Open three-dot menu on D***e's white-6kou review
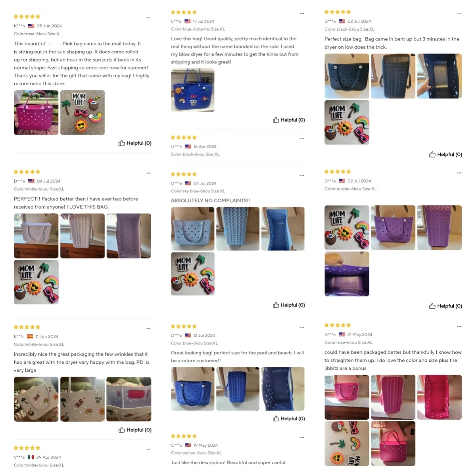Screen dimensions: 476x476 pos(148,173)
